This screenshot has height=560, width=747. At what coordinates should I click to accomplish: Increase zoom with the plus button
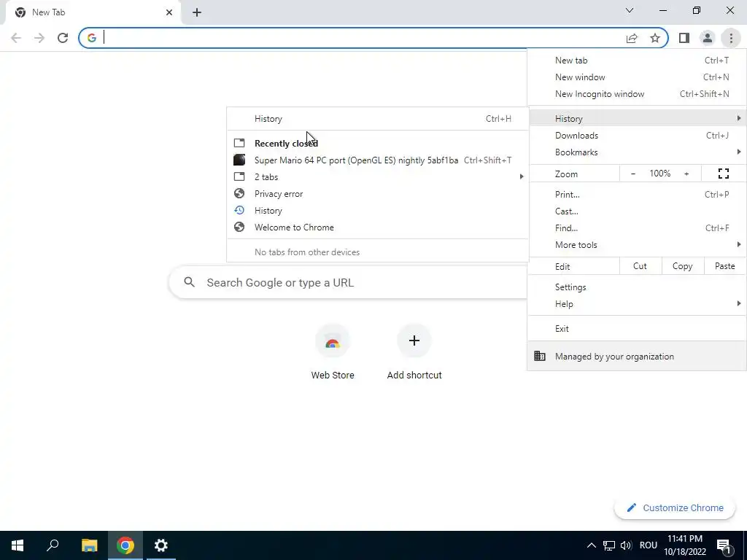point(686,174)
